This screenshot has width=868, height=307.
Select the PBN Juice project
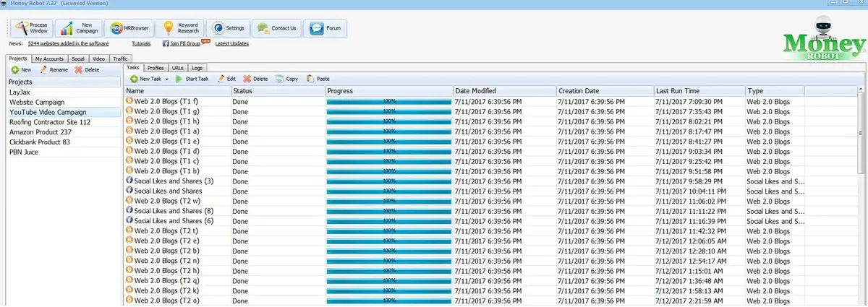pyautogui.click(x=64, y=152)
